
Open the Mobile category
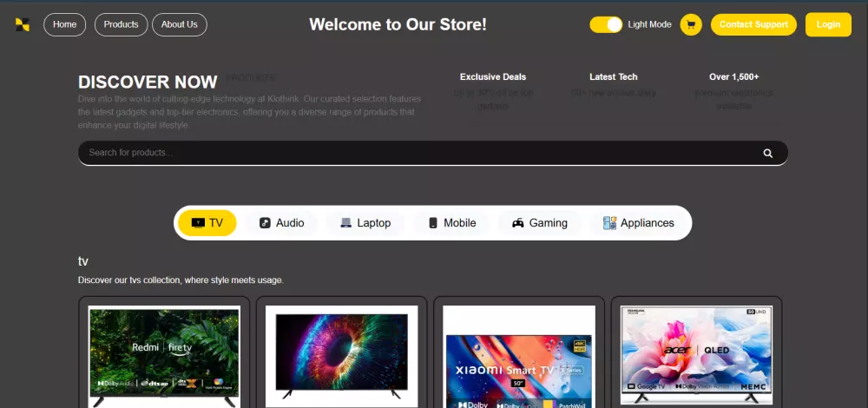click(451, 223)
